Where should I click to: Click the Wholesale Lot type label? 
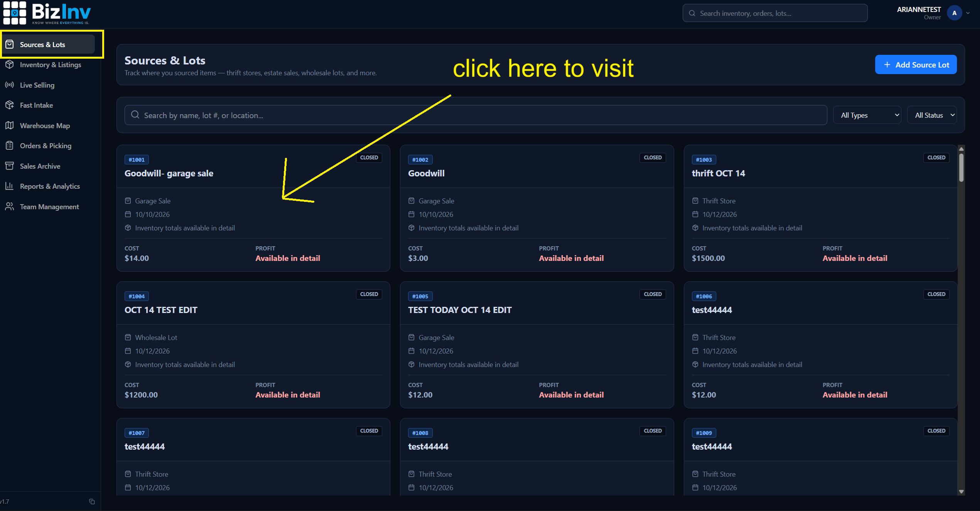point(156,337)
